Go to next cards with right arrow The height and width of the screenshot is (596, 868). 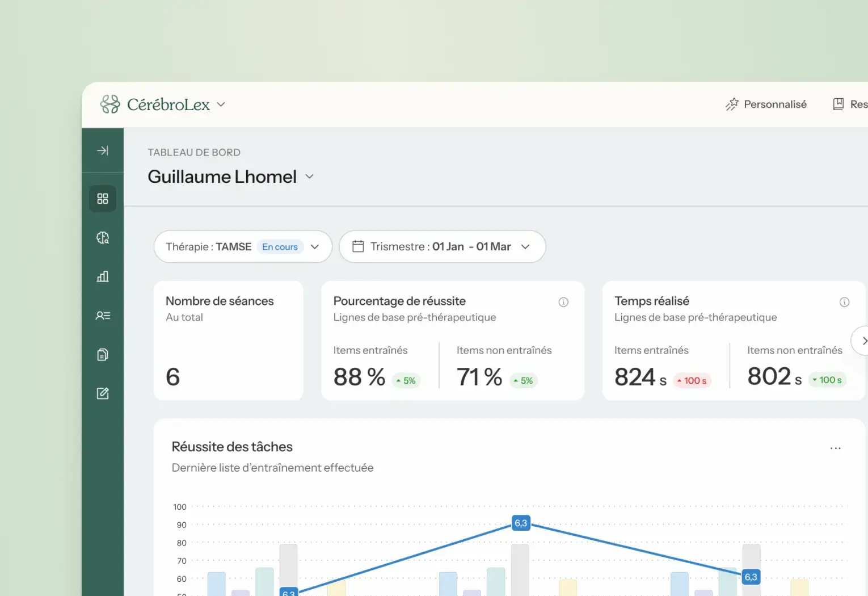coord(863,341)
